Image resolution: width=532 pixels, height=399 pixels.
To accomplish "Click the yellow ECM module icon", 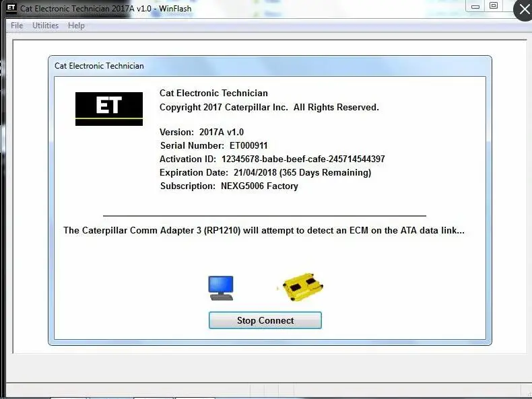I will (x=302, y=287).
